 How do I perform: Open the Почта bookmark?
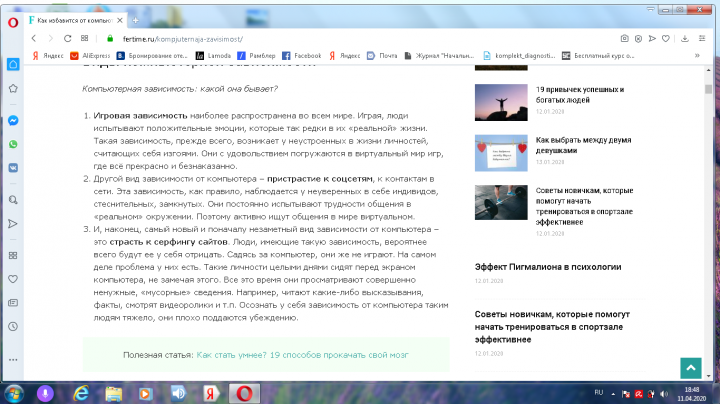[x=382, y=56]
